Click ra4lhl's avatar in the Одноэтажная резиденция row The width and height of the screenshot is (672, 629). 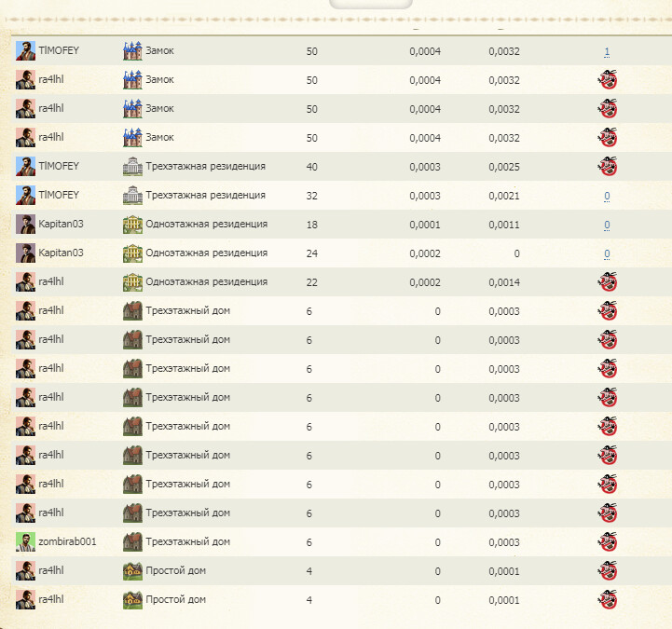pos(25,281)
